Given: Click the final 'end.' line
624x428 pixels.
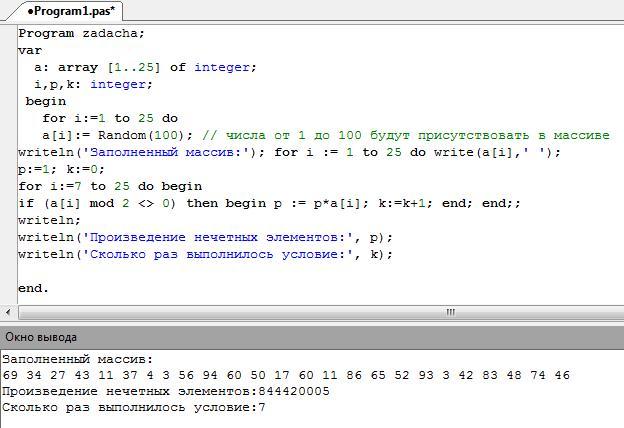Looking at the screenshot, I should pyautogui.click(x=33, y=288).
